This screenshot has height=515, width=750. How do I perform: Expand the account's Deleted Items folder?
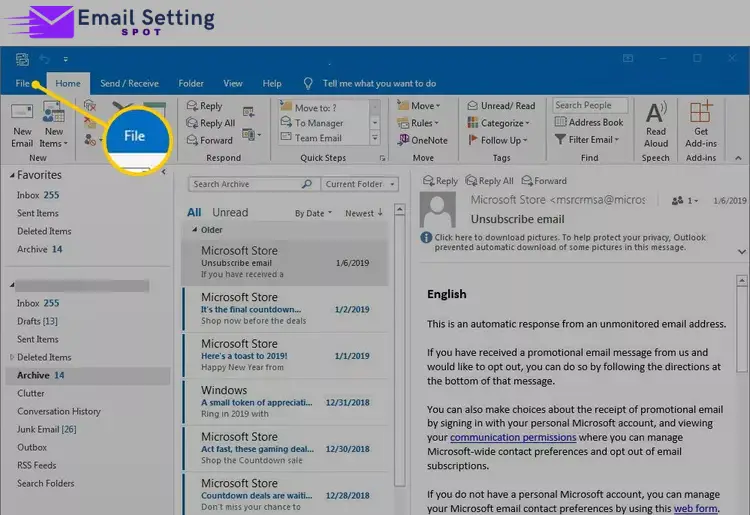(x=12, y=357)
